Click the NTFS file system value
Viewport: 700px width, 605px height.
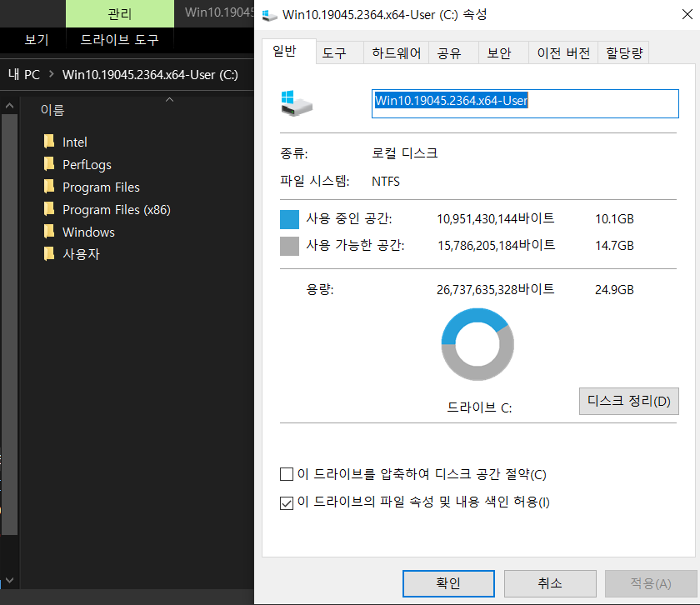pyautogui.click(x=386, y=182)
